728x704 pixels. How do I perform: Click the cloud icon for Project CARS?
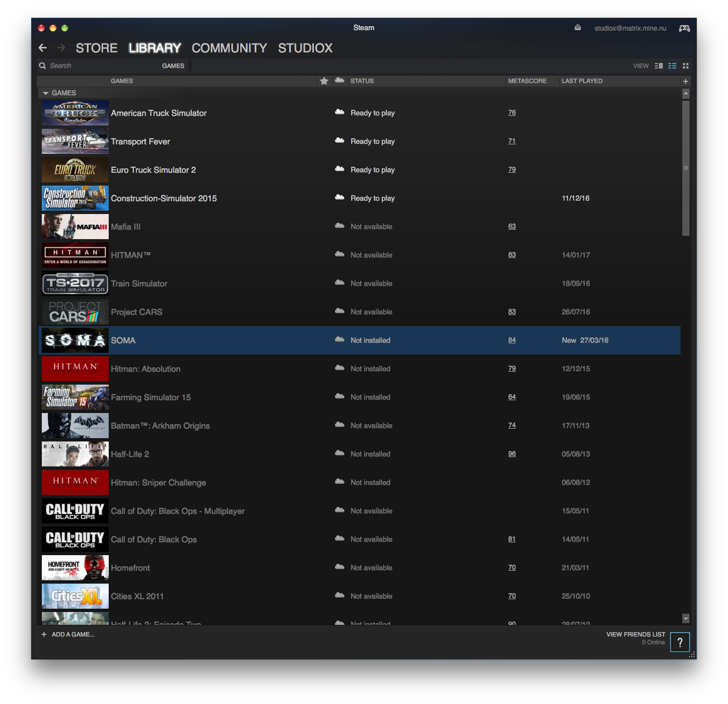[339, 311]
